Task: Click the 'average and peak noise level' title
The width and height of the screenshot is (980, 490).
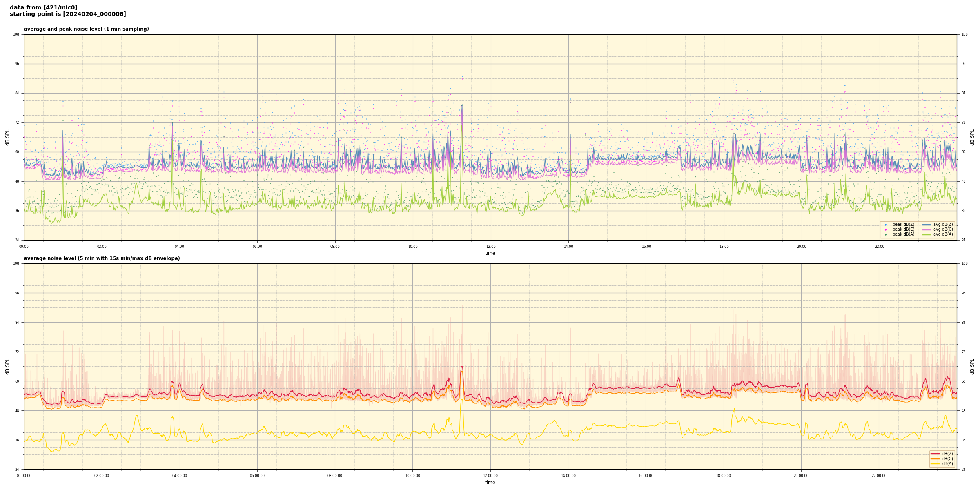Action: 86,29
